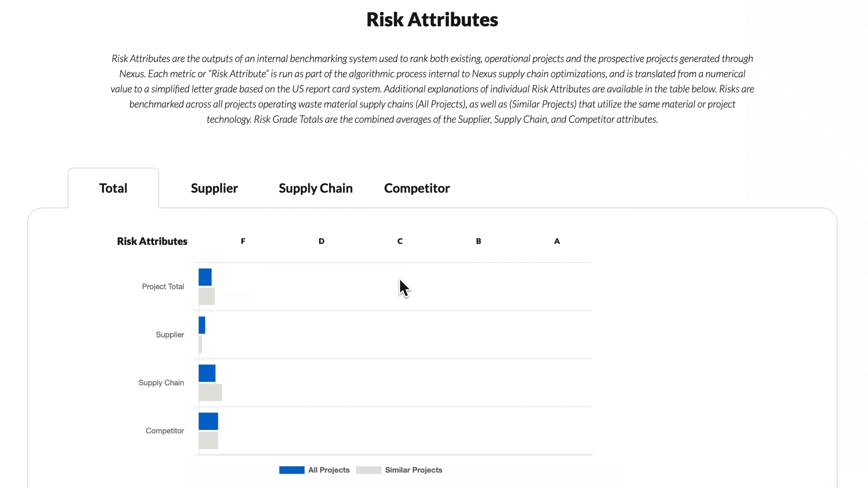The image size is (868, 488).
Task: Click the Project Total row label
Action: (x=163, y=286)
